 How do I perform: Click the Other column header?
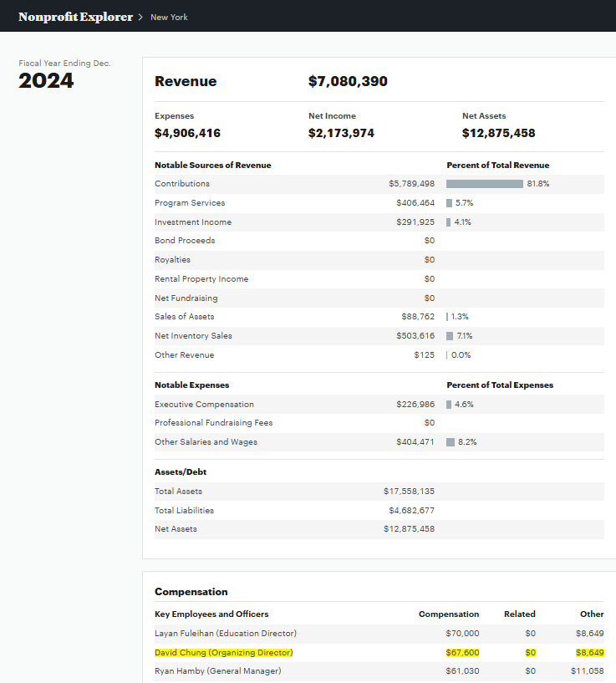592,614
